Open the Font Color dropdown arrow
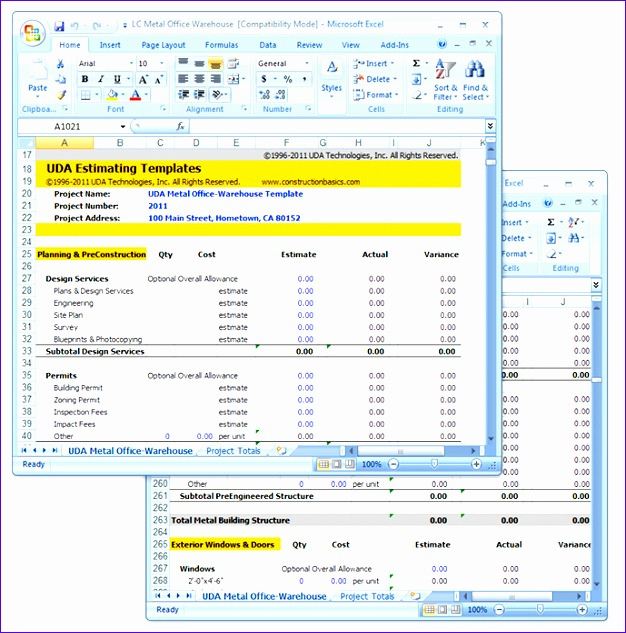The image size is (626, 633). 146,95
